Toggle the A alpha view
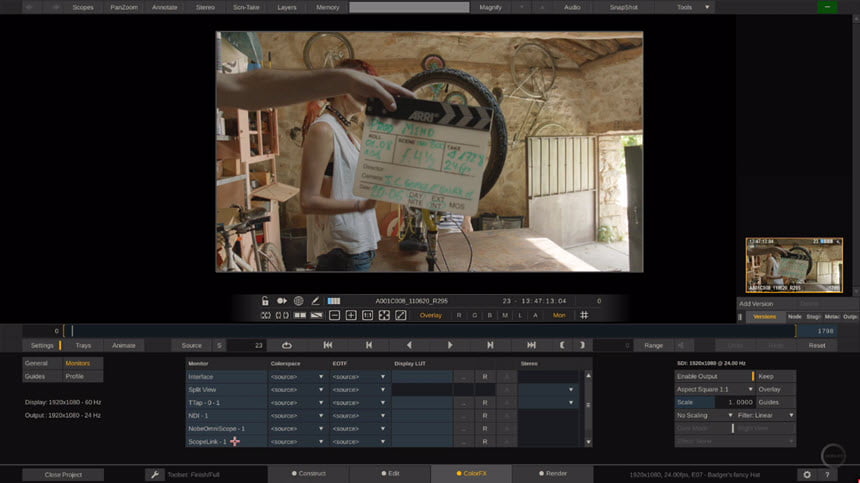 (x=535, y=315)
